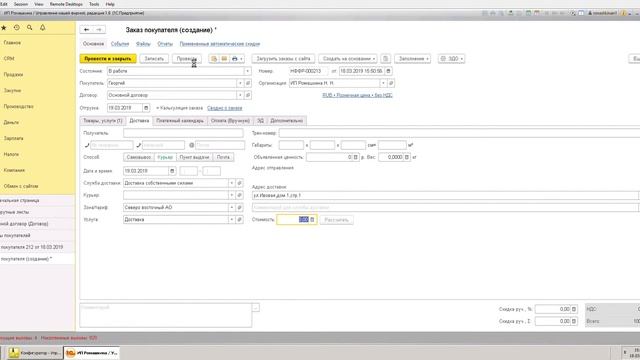Expand the Курьер field dropdown
640x360 pixels.
pos(232,195)
